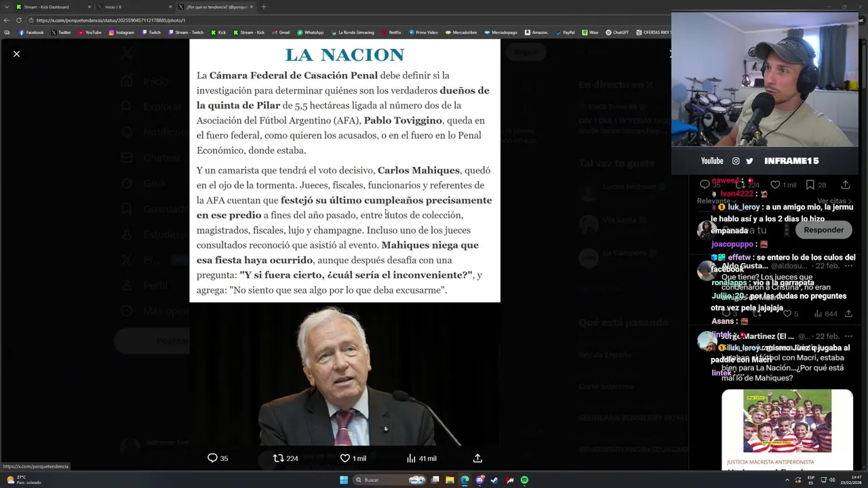Open the YouTube bookmark
The image size is (868, 488).
[90, 33]
